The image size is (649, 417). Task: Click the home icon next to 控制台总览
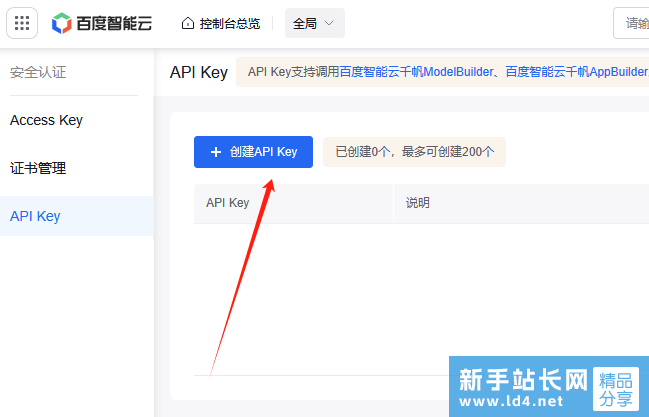tap(187, 23)
